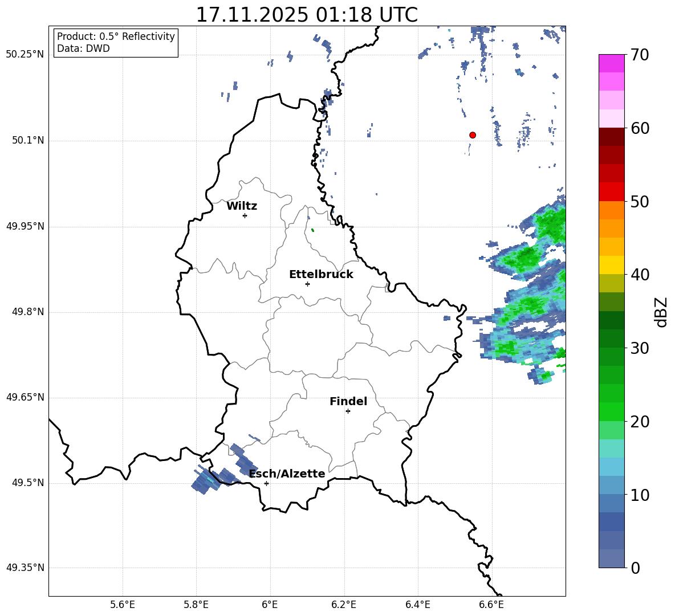Click the Ettelbruck city label
This screenshot has width=675, height=616.
click(321, 275)
